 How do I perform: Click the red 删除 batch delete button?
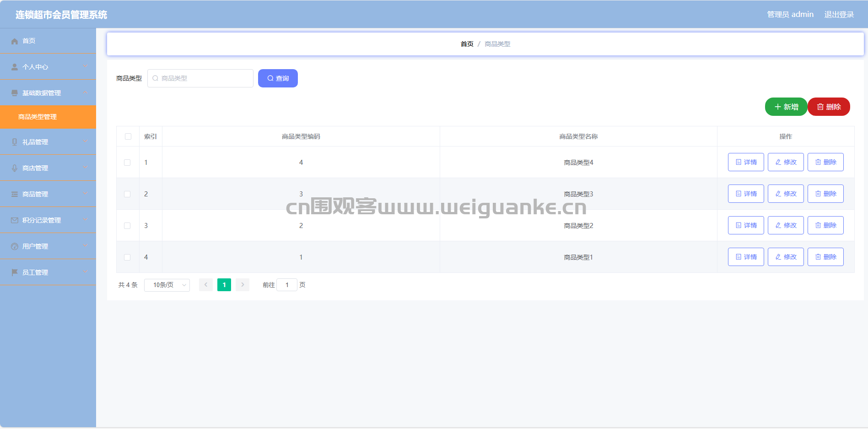pyautogui.click(x=829, y=107)
